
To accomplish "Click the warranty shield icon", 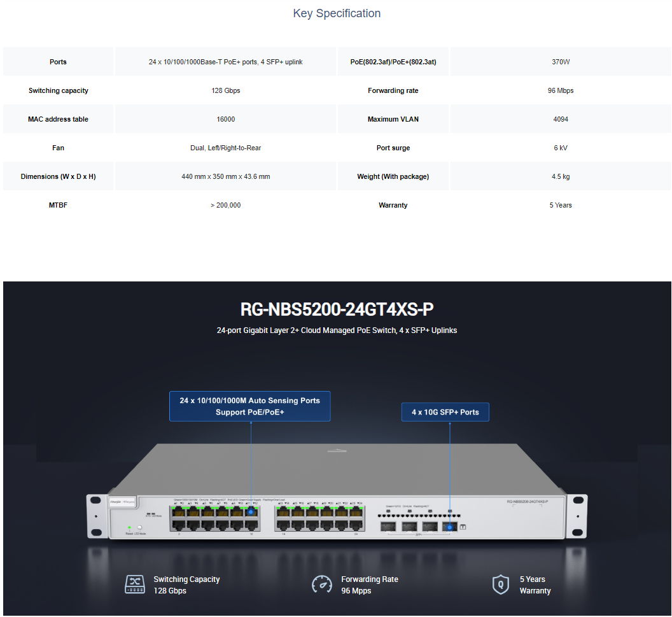I will (x=501, y=585).
